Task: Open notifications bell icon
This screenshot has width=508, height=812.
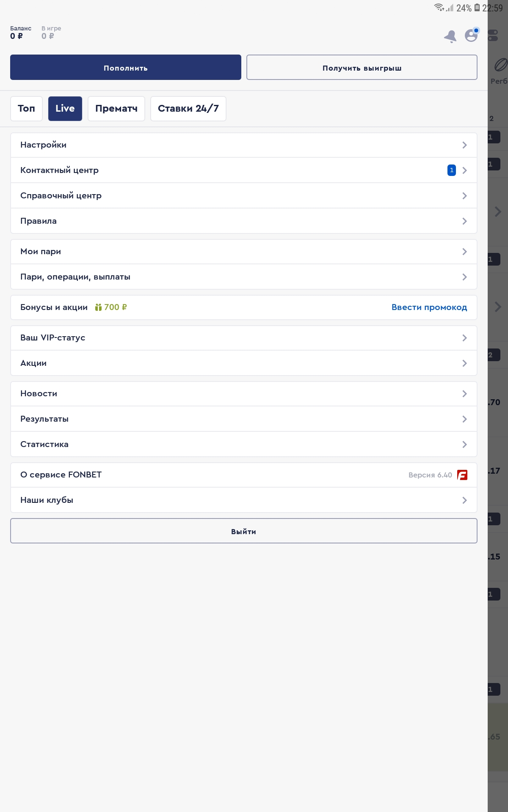Action: tap(450, 36)
